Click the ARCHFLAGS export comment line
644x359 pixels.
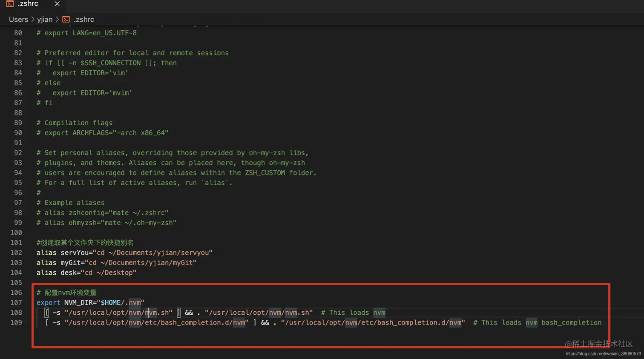coord(103,133)
